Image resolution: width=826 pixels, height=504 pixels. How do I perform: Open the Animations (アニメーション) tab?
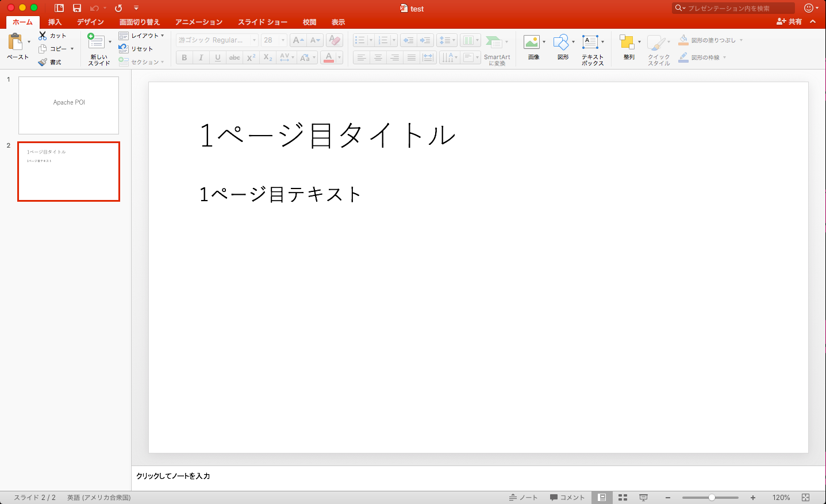pyautogui.click(x=199, y=22)
